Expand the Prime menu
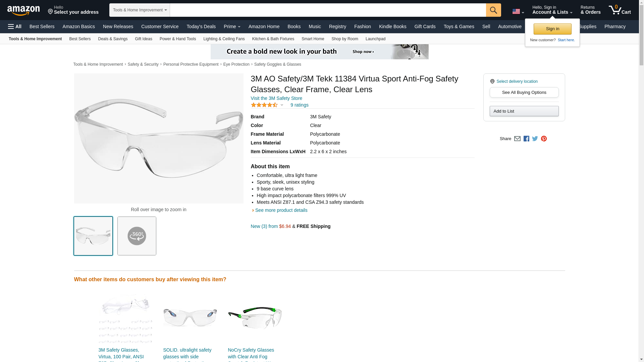The width and height of the screenshot is (644, 362). point(232,26)
